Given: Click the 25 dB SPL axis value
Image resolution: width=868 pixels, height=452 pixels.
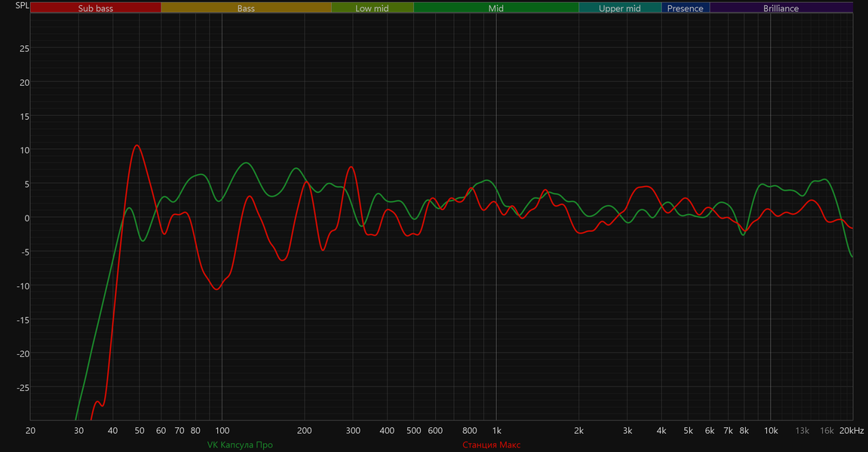Looking at the screenshot, I should (x=24, y=49).
